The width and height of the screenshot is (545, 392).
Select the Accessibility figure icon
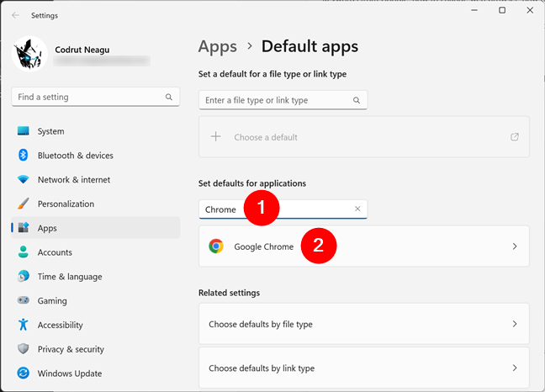point(23,325)
